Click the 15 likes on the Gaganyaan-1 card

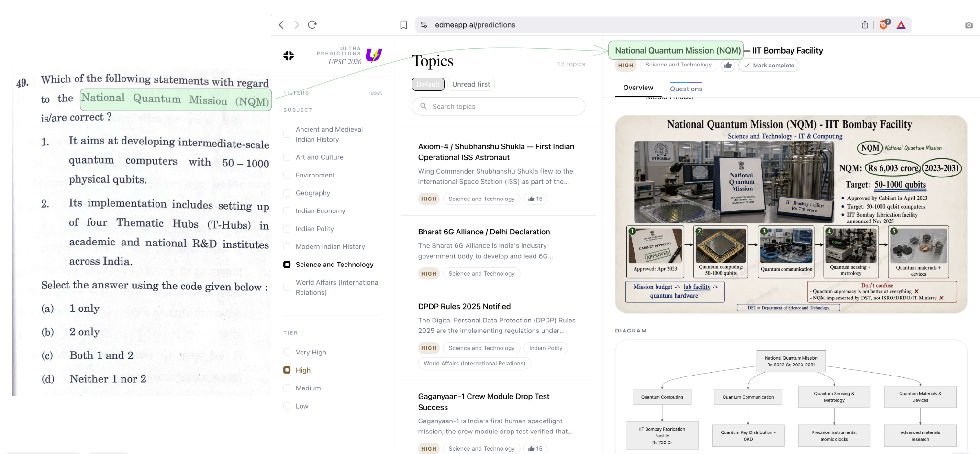click(535, 449)
